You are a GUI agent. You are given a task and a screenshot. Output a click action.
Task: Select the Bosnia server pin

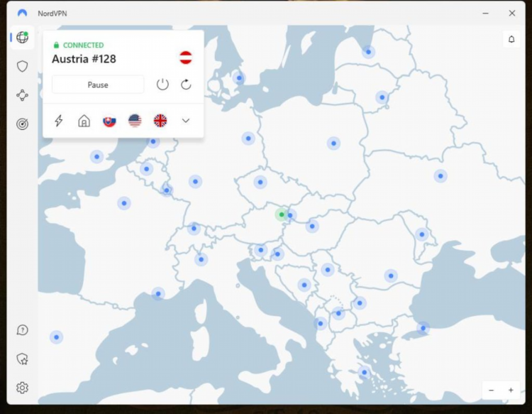304,285
